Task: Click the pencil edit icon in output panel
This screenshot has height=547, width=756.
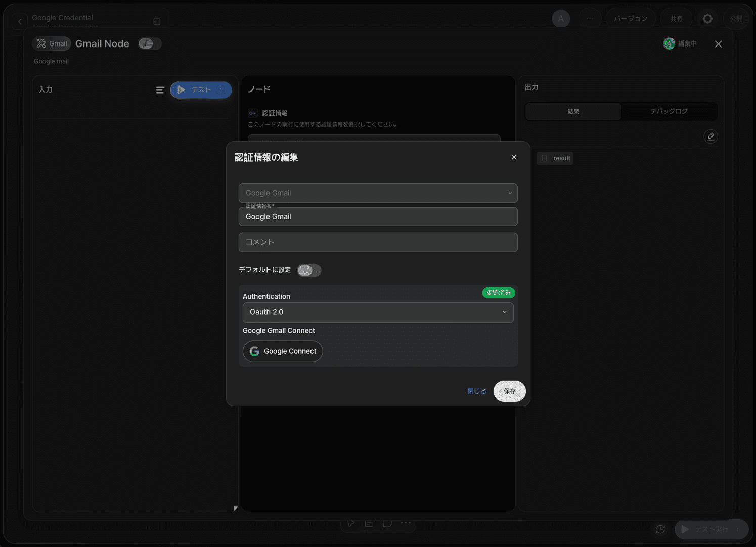Action: coord(710,136)
